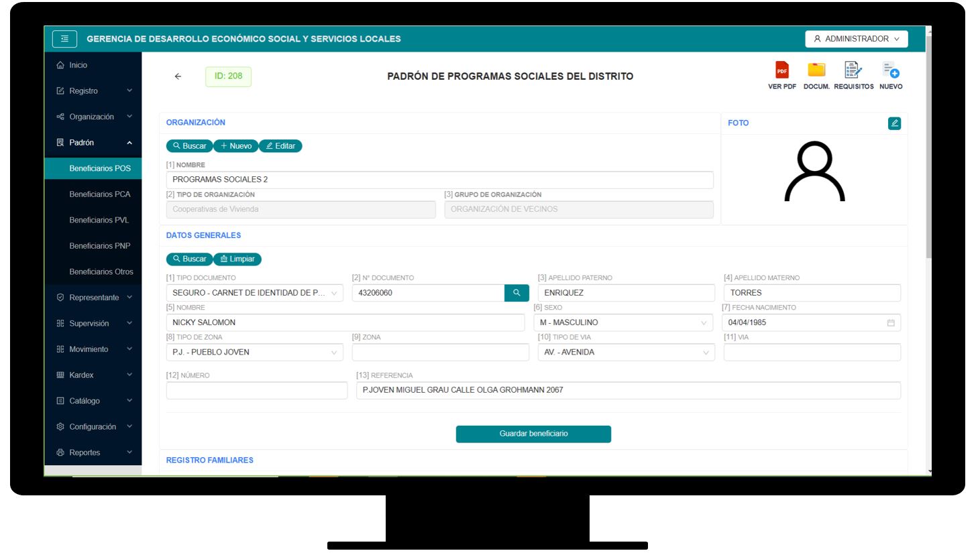
Task: Click the Guardar beneficiario button
Action: [533, 434]
